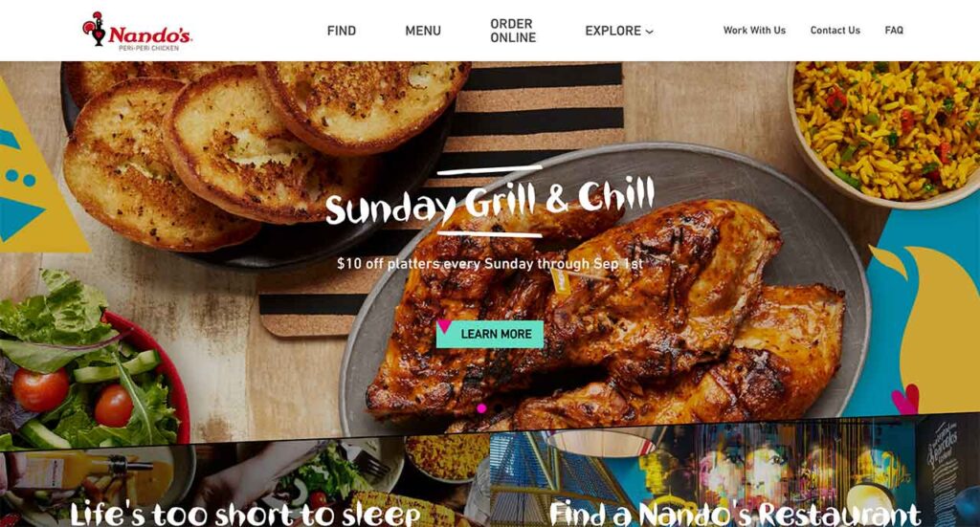Image resolution: width=980 pixels, height=527 pixels.
Task: Go to ORDER ONLINE
Action: 513,31
